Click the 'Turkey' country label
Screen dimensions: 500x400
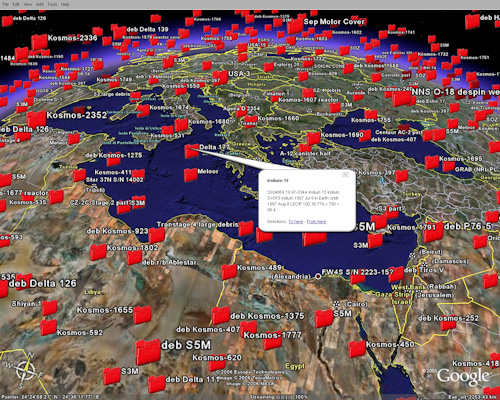click(412, 194)
